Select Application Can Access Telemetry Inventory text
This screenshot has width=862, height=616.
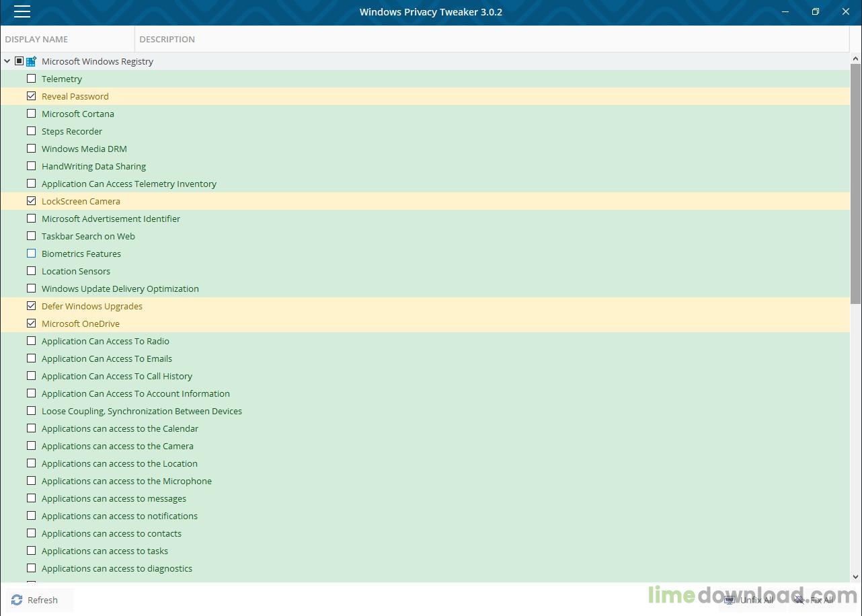(x=129, y=184)
